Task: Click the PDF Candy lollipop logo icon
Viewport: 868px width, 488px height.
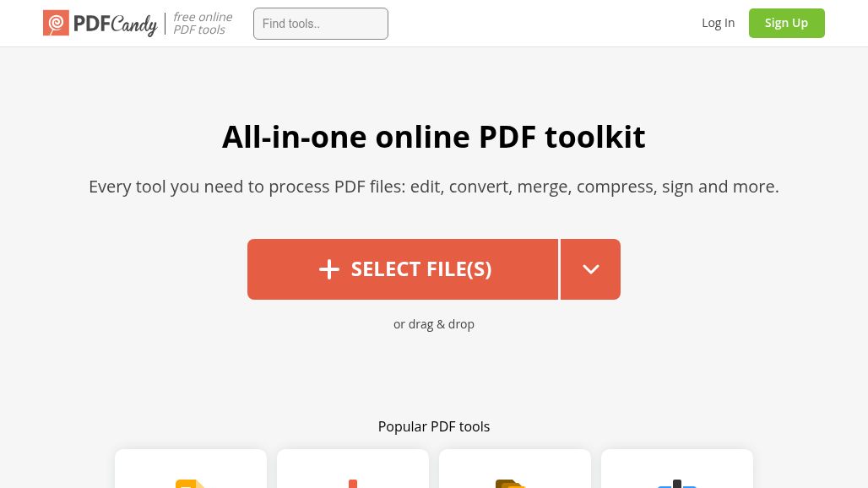Action: point(56,23)
